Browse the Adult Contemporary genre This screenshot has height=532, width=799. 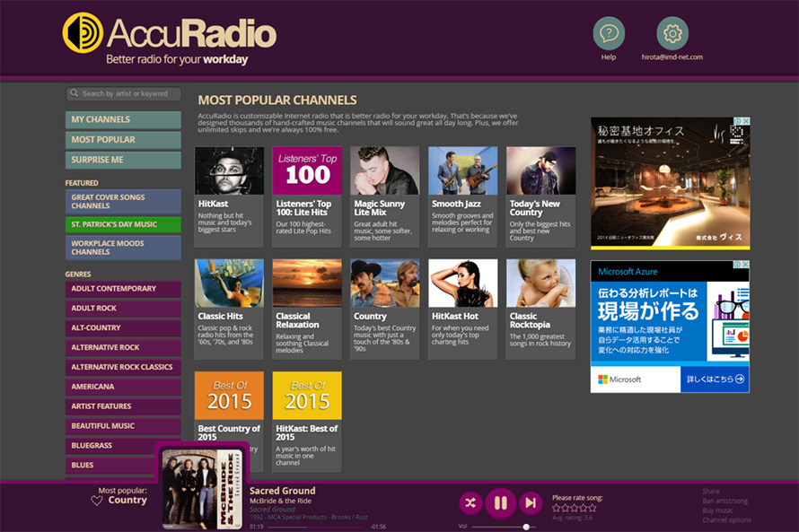[123, 289]
